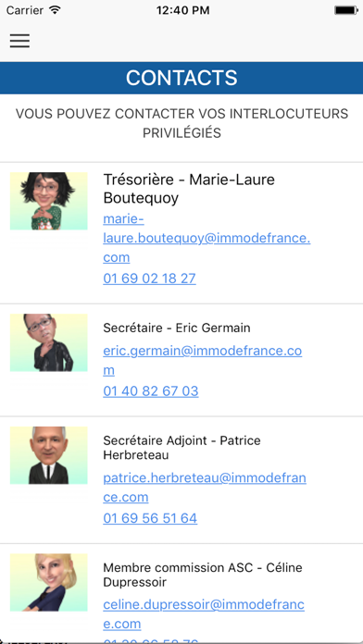
Task: Tap Marie-Laure Boutequoy's avatar picture
Action: [48, 201]
